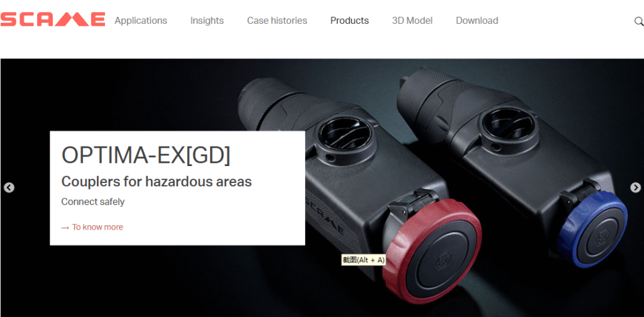This screenshot has height=317, width=644.
Task: Open the Products menu
Action: (x=350, y=21)
